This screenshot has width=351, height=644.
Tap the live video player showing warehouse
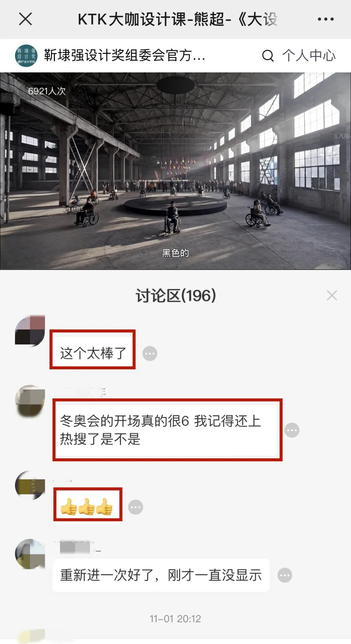pyautogui.click(x=175, y=171)
